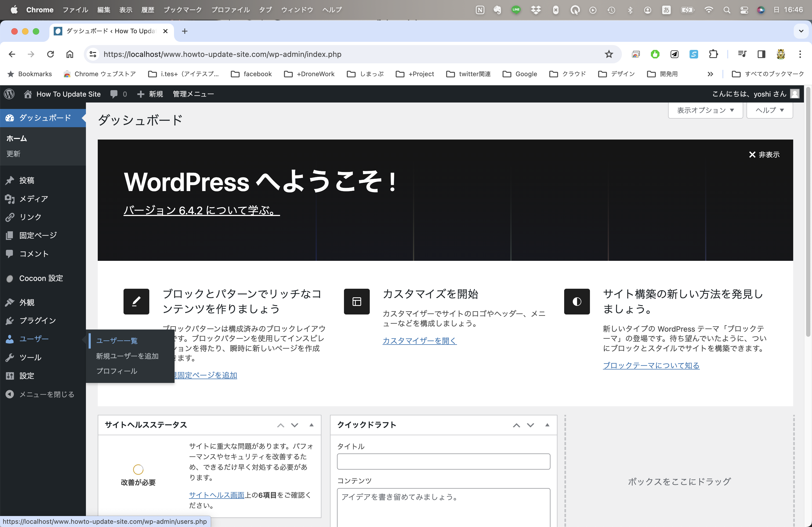Show hidden bookmarks with the » chevron
812x527 pixels.
(710, 74)
